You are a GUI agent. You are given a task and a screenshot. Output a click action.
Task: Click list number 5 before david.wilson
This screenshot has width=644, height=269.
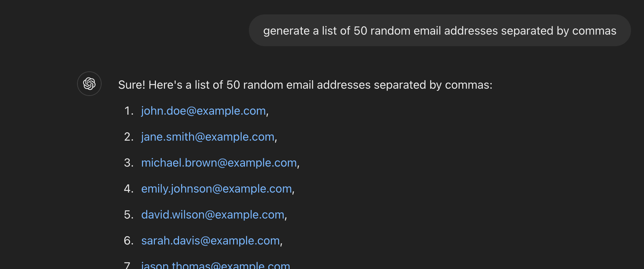coord(129,215)
